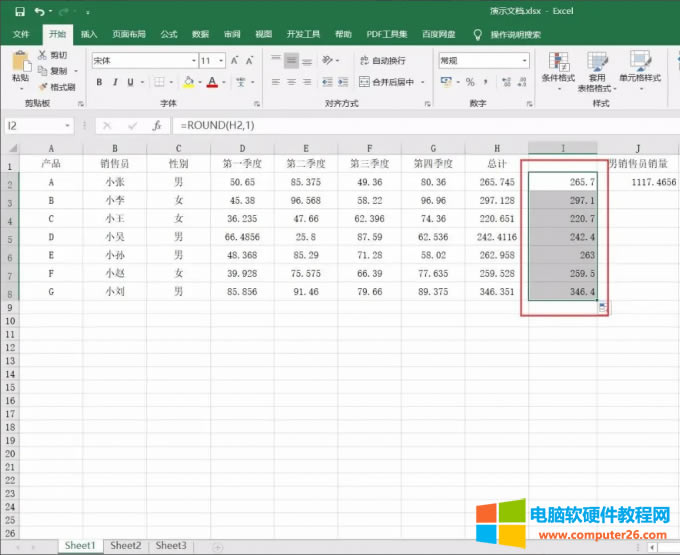Open the 文件 (File) menu
Viewport: 680px width, 555px height.
tap(21, 34)
